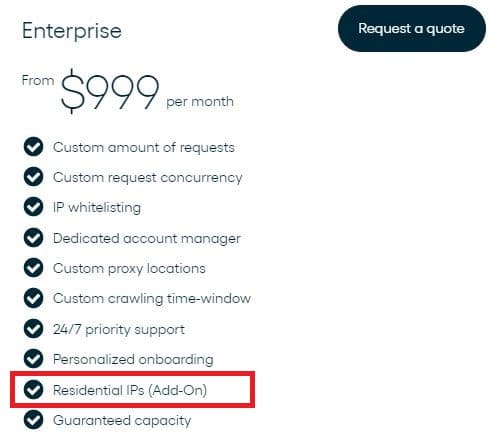Click the $999 price figure
Image resolution: width=498 pixels, height=442 pixels.
click(x=110, y=91)
